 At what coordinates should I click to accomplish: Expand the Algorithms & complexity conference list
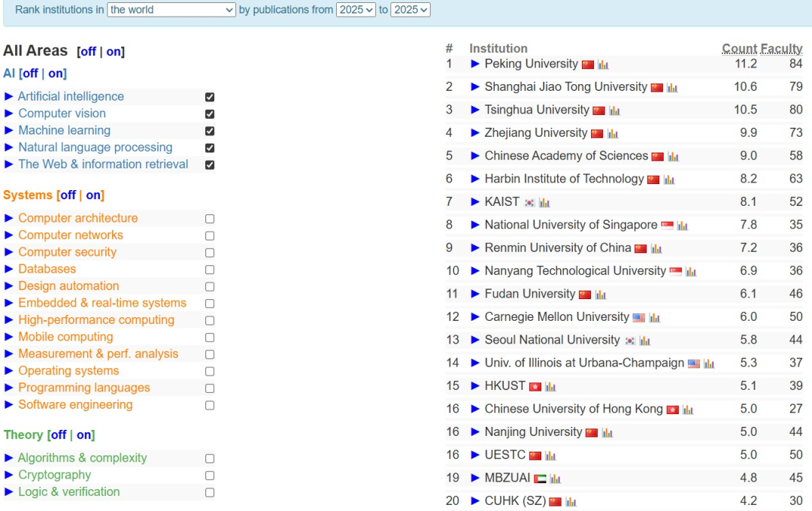coord(8,458)
